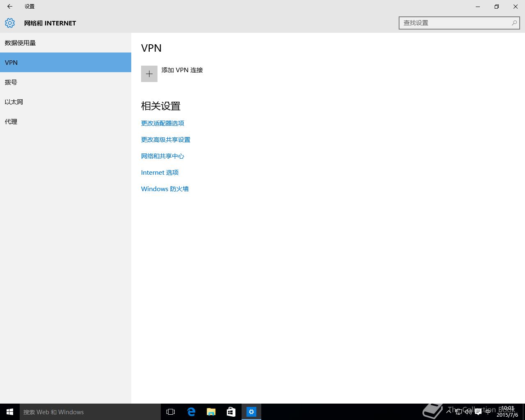Open 更改高级共享设置 link
The width and height of the screenshot is (525, 420).
(x=166, y=139)
